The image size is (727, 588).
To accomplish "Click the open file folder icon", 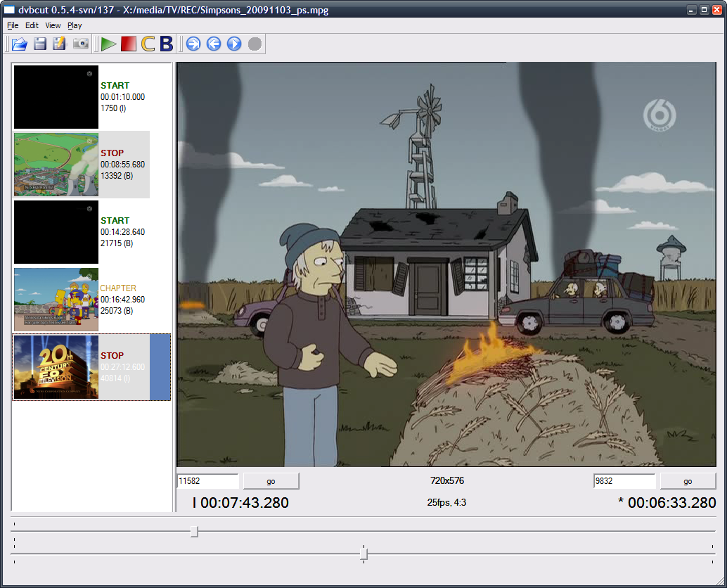I will click(20, 44).
